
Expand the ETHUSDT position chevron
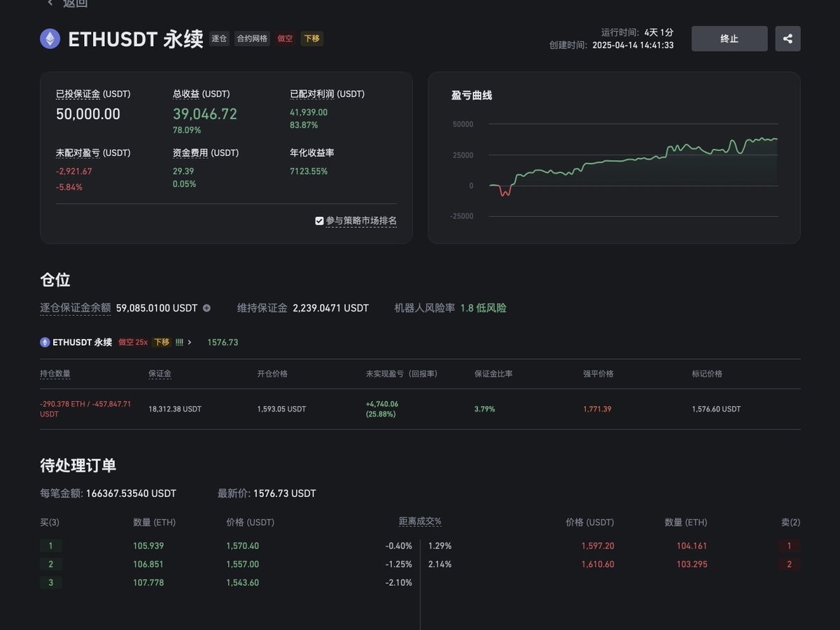(190, 342)
